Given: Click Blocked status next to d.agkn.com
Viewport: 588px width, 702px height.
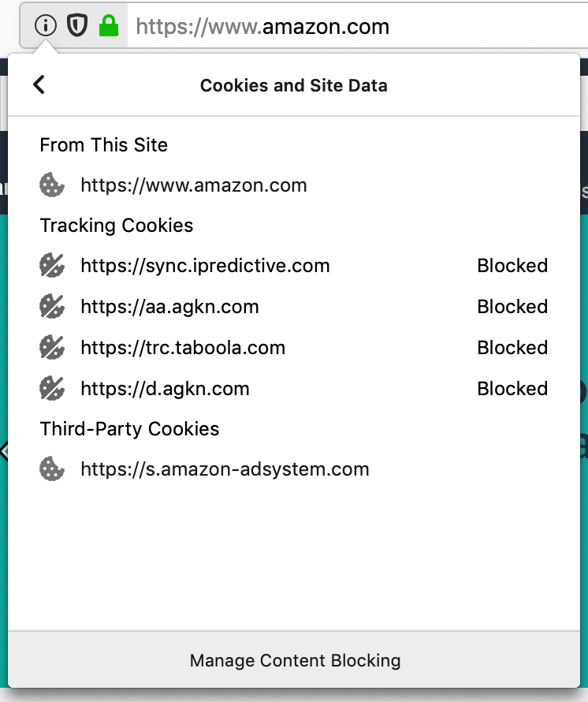Looking at the screenshot, I should coord(512,389).
